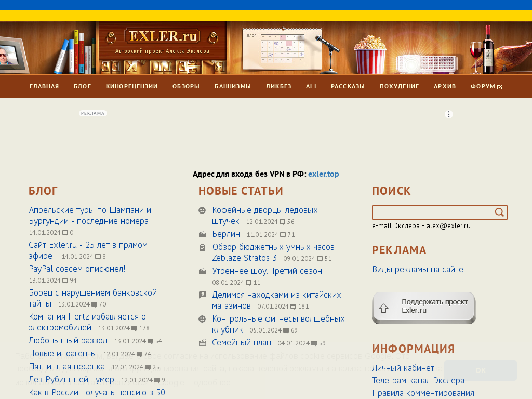Go to КИНОРЕЦЕНЗИИ section
The height and width of the screenshot is (399, 532).
(x=131, y=87)
